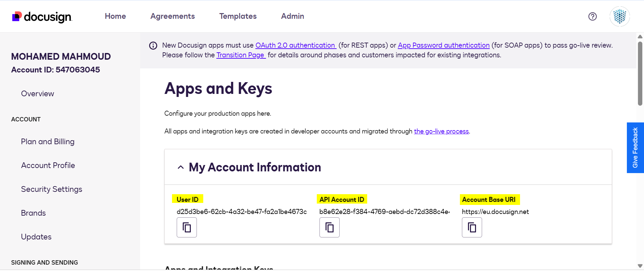Select the User ID value d25d3be6-62cb-4a32
The image size is (644, 273).
coord(242,212)
